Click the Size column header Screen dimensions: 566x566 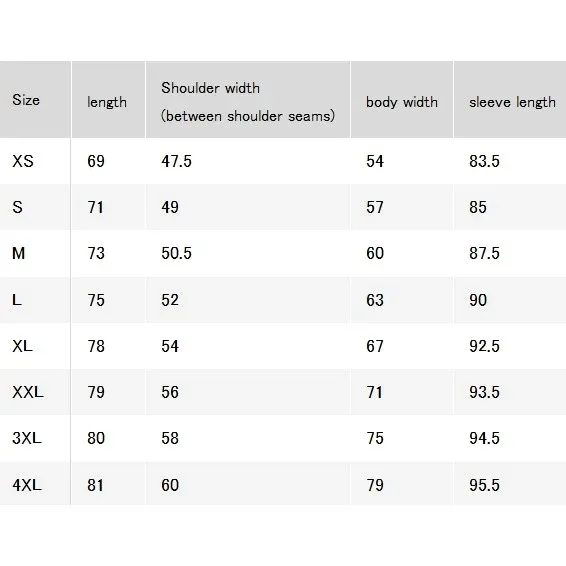(x=26, y=100)
